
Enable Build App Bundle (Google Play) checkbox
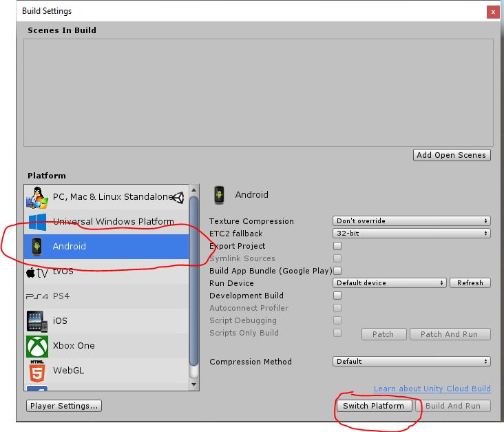[x=337, y=271]
